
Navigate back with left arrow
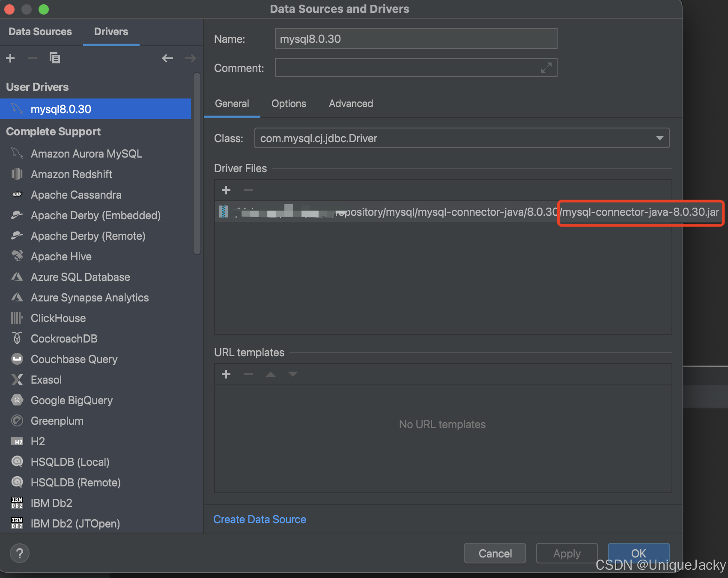[167, 58]
